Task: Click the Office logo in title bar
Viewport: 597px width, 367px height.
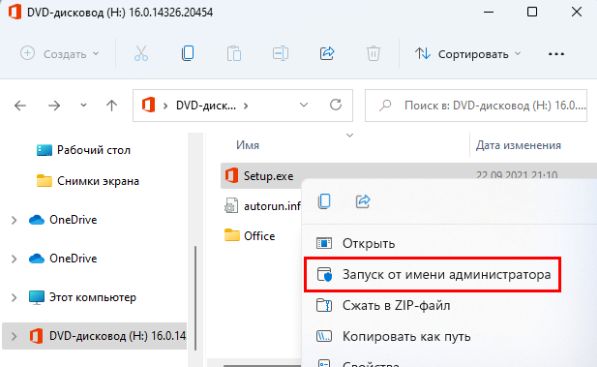Action: pos(14,12)
